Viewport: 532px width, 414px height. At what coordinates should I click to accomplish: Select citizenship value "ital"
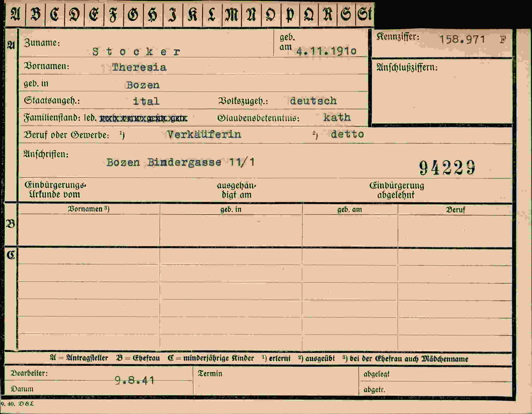(x=146, y=101)
